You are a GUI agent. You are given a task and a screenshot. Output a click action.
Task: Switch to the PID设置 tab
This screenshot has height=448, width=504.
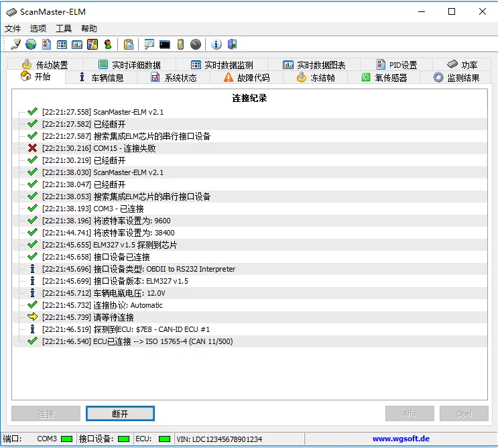point(397,64)
